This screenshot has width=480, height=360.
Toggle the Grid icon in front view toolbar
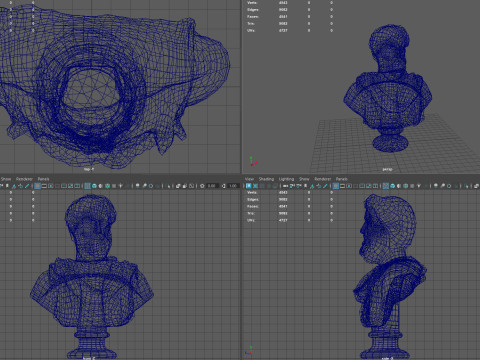point(37,186)
